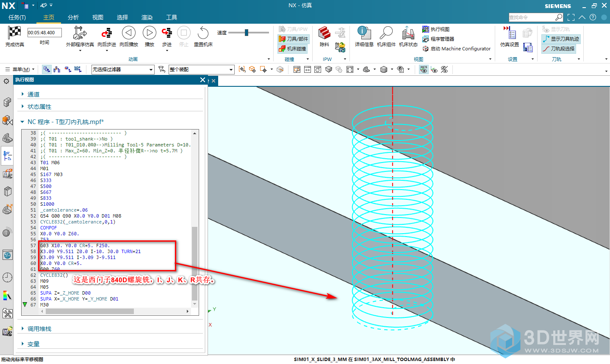Open the 菜单(M) menu dropdown
This screenshot has height=364, width=610.
[20, 69]
